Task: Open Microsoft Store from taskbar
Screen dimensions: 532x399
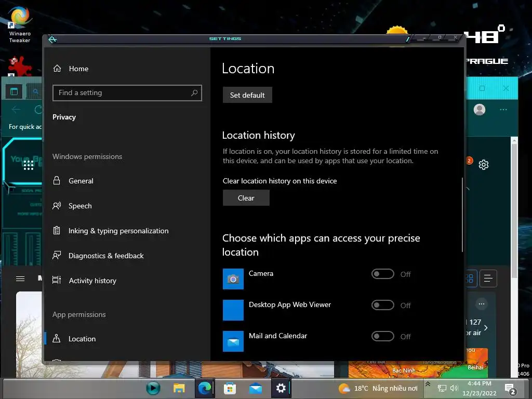Action: click(x=230, y=388)
